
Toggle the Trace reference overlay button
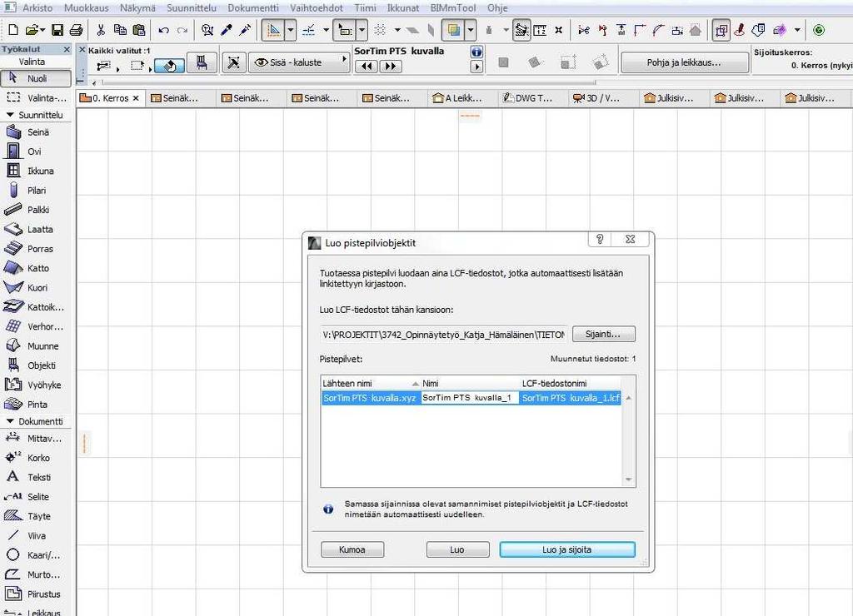point(453,31)
